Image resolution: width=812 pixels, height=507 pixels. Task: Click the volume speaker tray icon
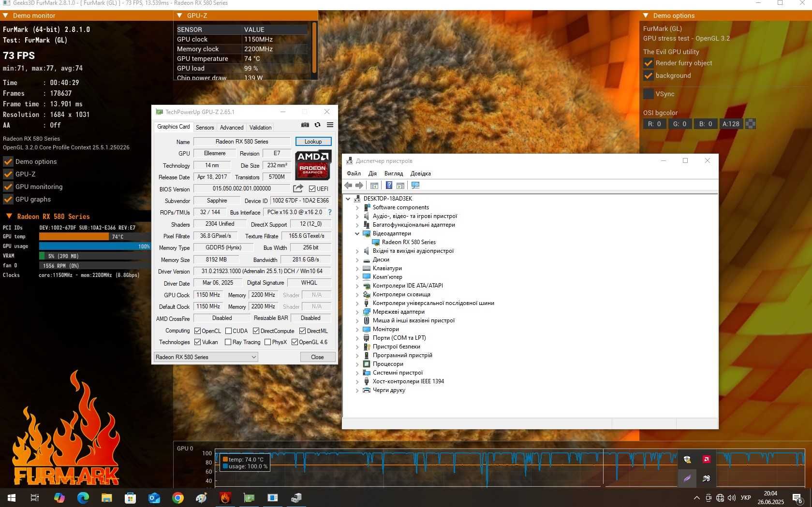click(x=732, y=498)
